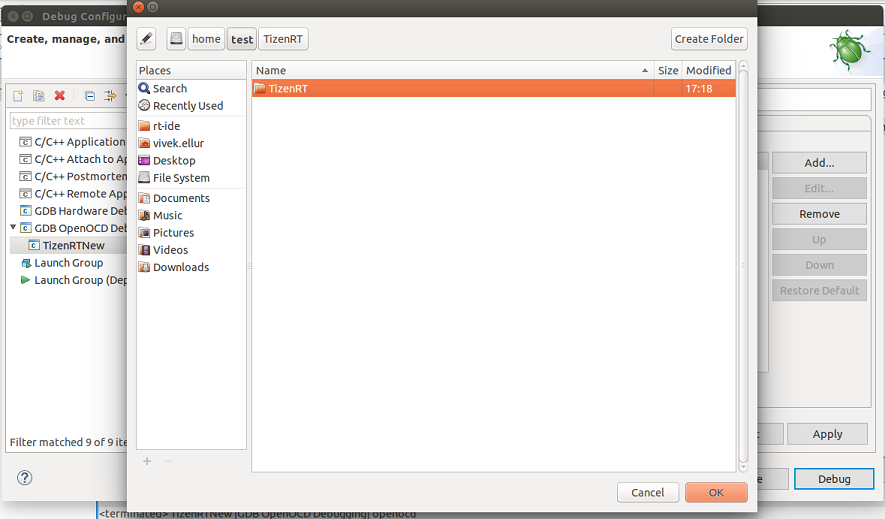The width and height of the screenshot is (885, 519).
Task: Click collapse all icon in configurations toolbar
Action: (89, 96)
